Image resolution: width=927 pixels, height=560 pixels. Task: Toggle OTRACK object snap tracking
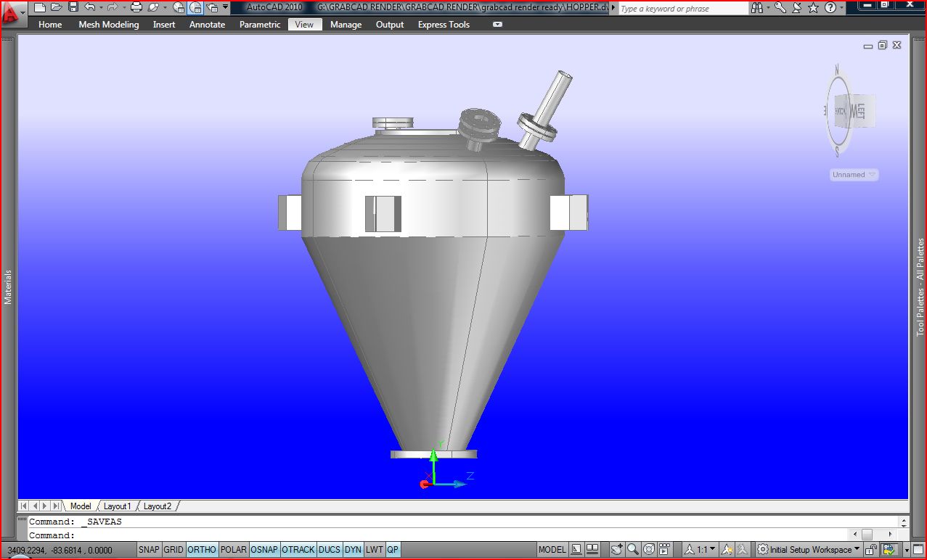click(298, 550)
